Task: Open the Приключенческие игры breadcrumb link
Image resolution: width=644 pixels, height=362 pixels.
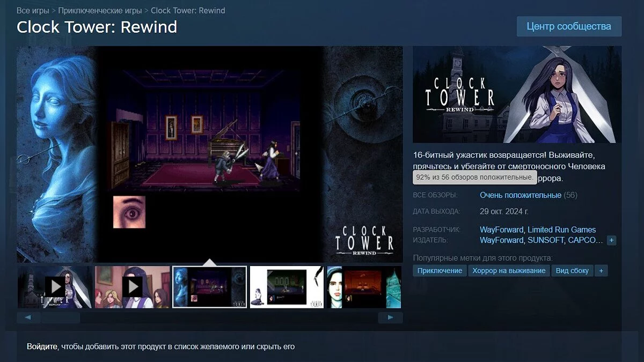Action: pyautogui.click(x=100, y=11)
